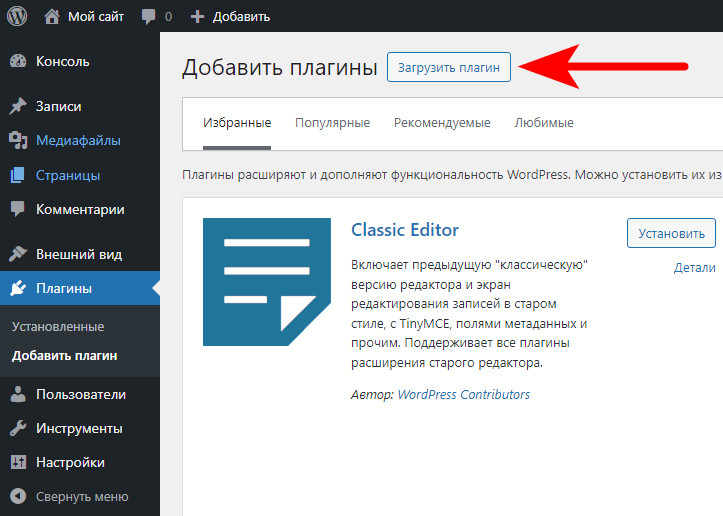Open the comments bubble icon in admin bar
The image size is (723, 516).
click(148, 17)
